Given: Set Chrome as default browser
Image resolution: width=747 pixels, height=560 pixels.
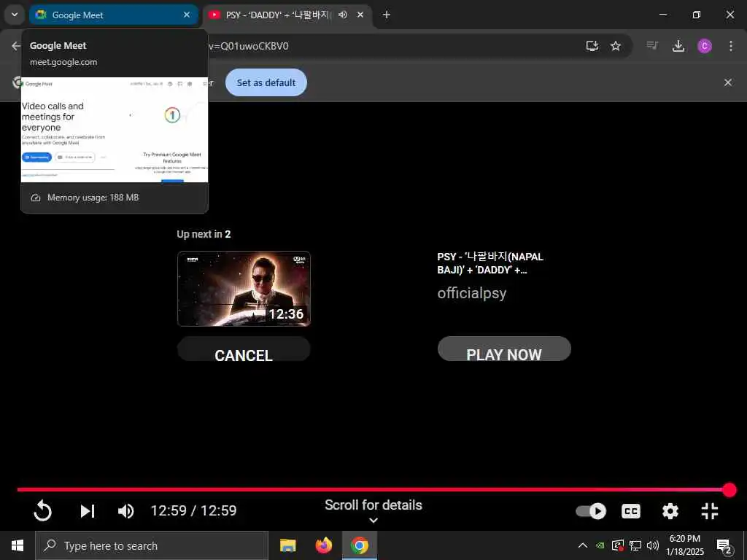Looking at the screenshot, I should click(x=266, y=82).
